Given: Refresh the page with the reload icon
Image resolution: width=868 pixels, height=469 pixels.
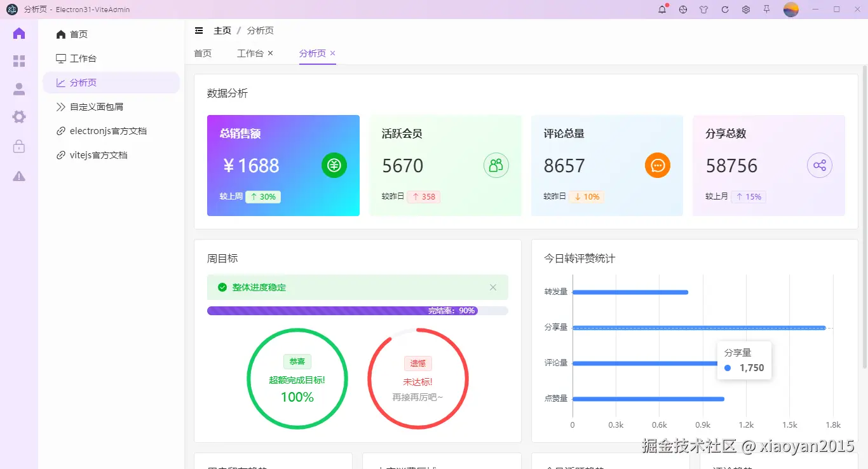Looking at the screenshot, I should [x=724, y=10].
